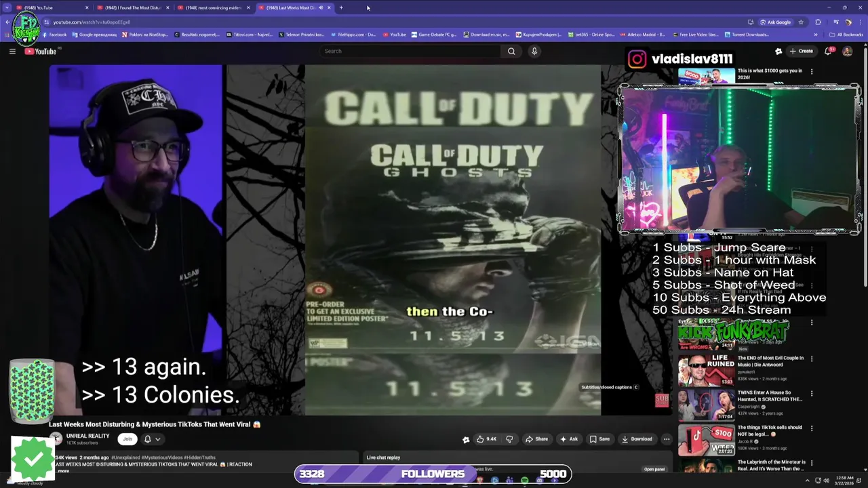Image resolution: width=868 pixels, height=488 pixels.
Task: Start voice search with the microphone icon
Action: pos(534,51)
